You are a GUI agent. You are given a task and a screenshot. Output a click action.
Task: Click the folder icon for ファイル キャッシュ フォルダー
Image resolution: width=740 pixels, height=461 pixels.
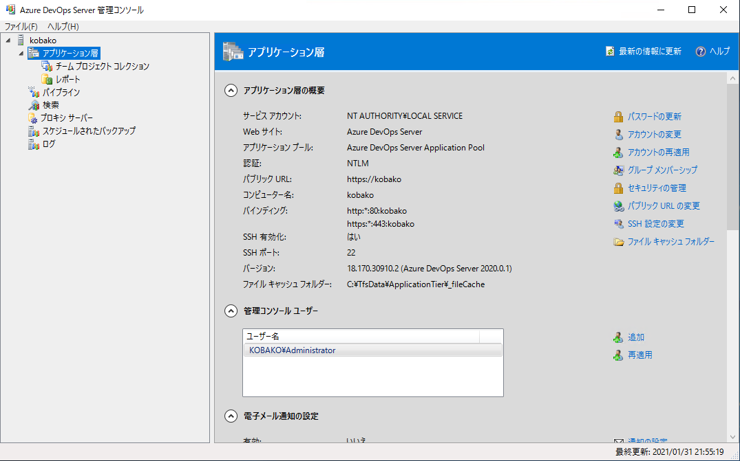pos(618,242)
